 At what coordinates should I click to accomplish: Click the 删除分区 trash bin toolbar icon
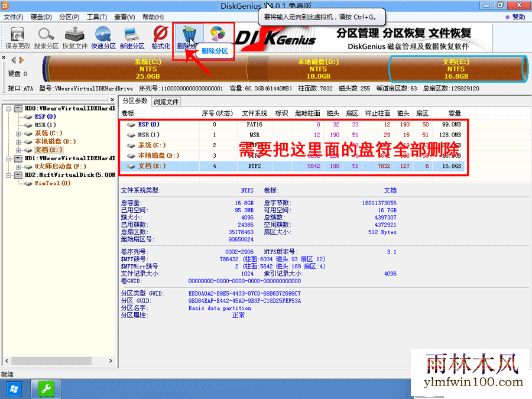(x=189, y=38)
